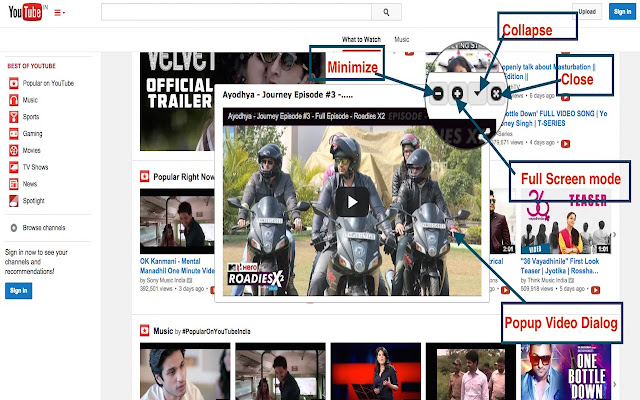Click popup dialog title 'Ayodhya - Journey Episode #3'
Image resolution: width=640 pixels, height=400 pixels.
pos(288,95)
